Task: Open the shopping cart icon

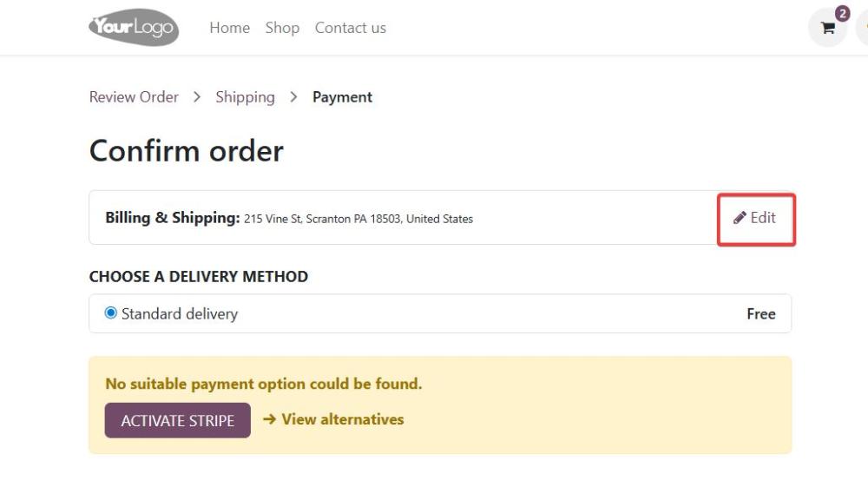Action: (827, 29)
